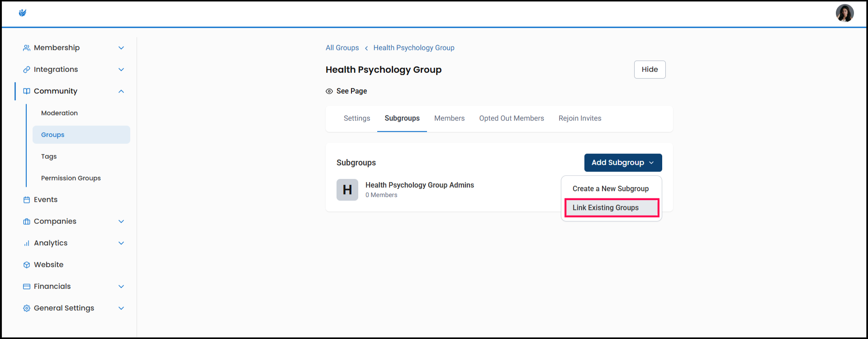Click the Website cube icon
Screen dimensions: 868x339
pos(27,265)
